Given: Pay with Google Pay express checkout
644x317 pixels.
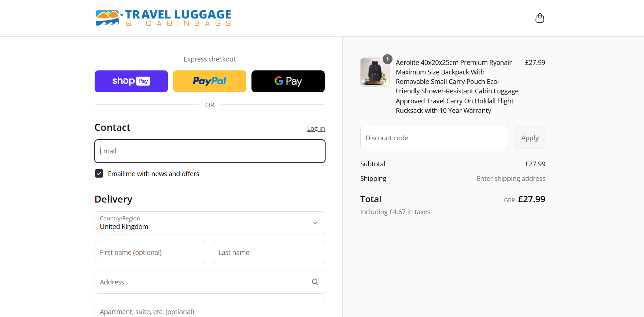Looking at the screenshot, I should (x=288, y=81).
